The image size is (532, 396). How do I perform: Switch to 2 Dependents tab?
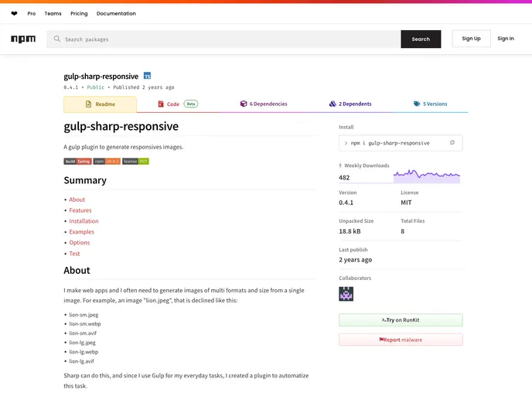click(350, 104)
